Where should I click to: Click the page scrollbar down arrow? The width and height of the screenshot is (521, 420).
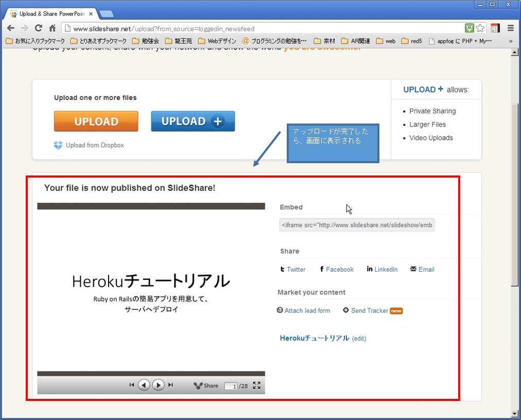(514, 414)
